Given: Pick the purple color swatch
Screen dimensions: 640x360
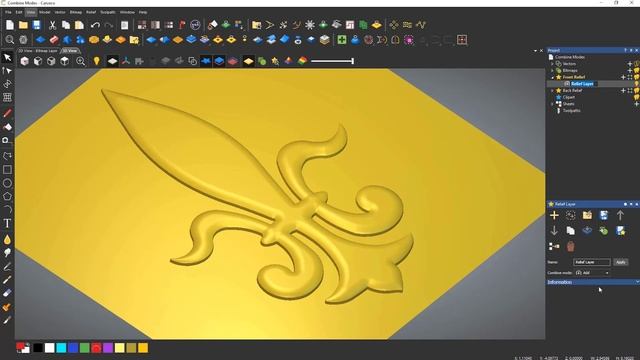Looking at the screenshot, I should coord(108,348).
